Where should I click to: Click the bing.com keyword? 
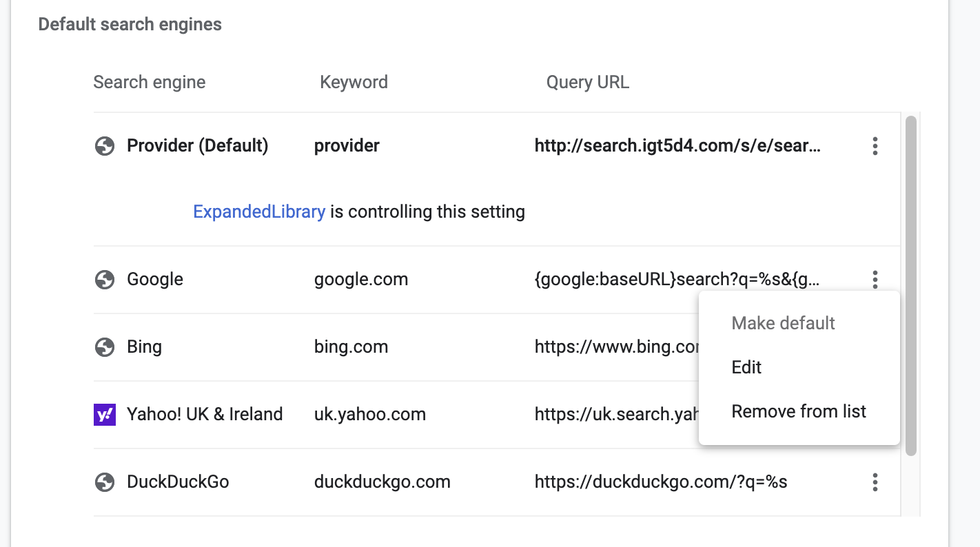351,347
